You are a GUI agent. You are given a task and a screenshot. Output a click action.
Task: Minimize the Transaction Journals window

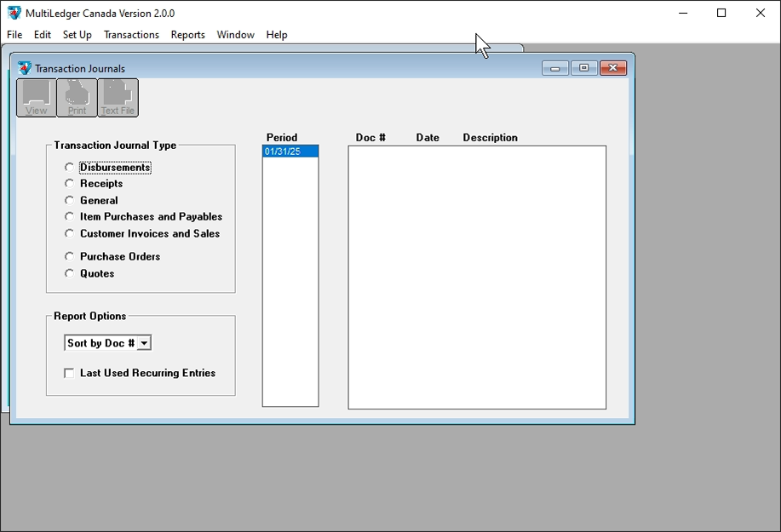(x=555, y=68)
